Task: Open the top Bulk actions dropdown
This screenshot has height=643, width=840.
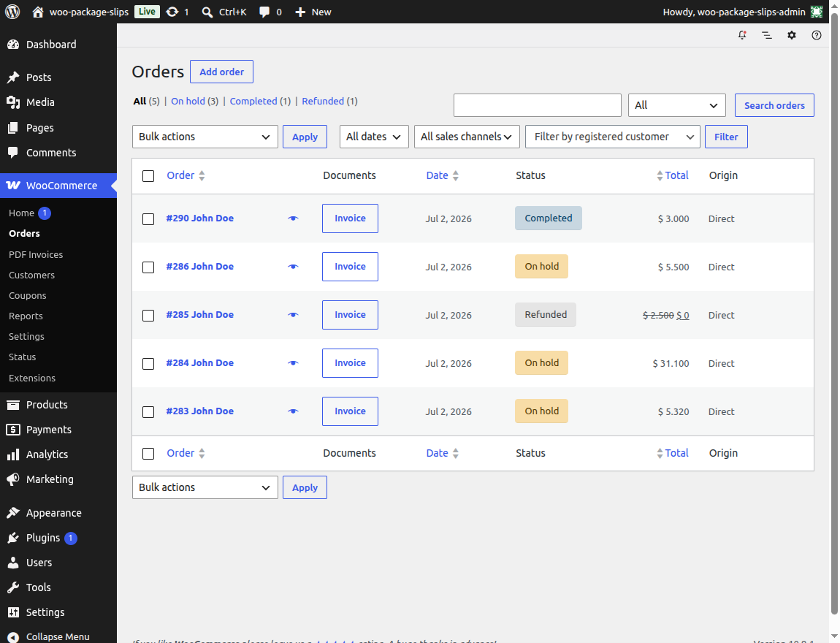Action: (x=205, y=137)
